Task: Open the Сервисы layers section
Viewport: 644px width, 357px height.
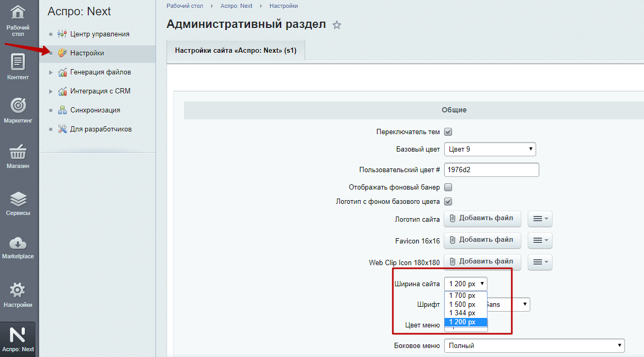Action: [18, 203]
